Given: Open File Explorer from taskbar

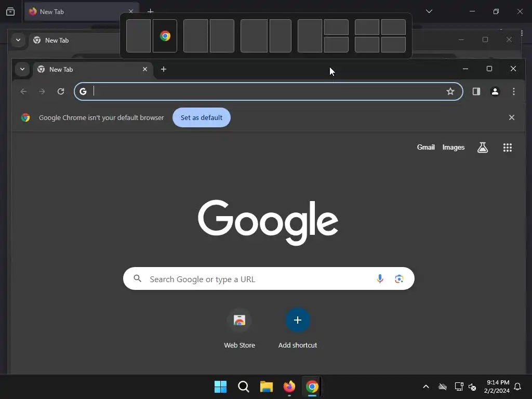Looking at the screenshot, I should pos(267,387).
